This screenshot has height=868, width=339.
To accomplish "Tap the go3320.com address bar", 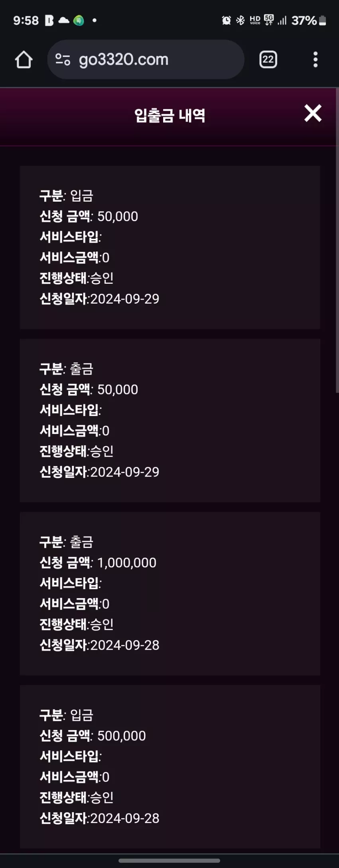I will (x=146, y=59).
